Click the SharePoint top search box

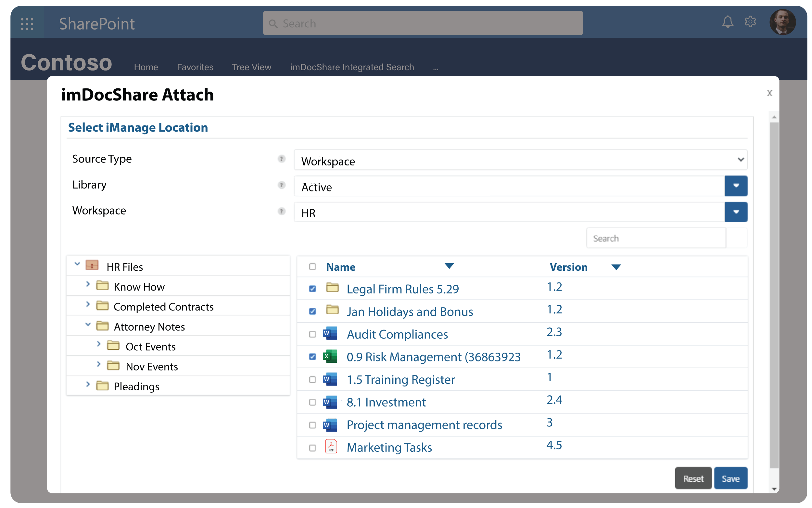pos(423,23)
